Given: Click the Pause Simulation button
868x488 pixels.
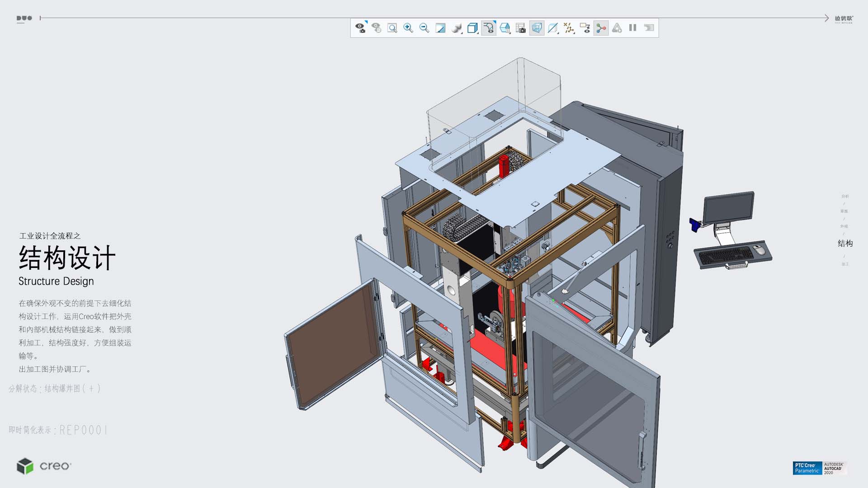Looking at the screenshot, I should point(633,28).
